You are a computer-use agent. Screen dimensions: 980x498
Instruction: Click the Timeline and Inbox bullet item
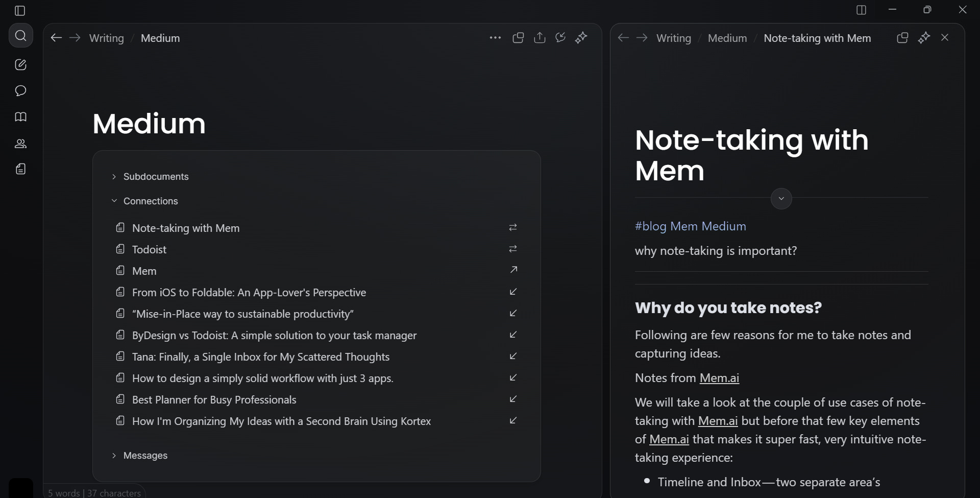769,482
